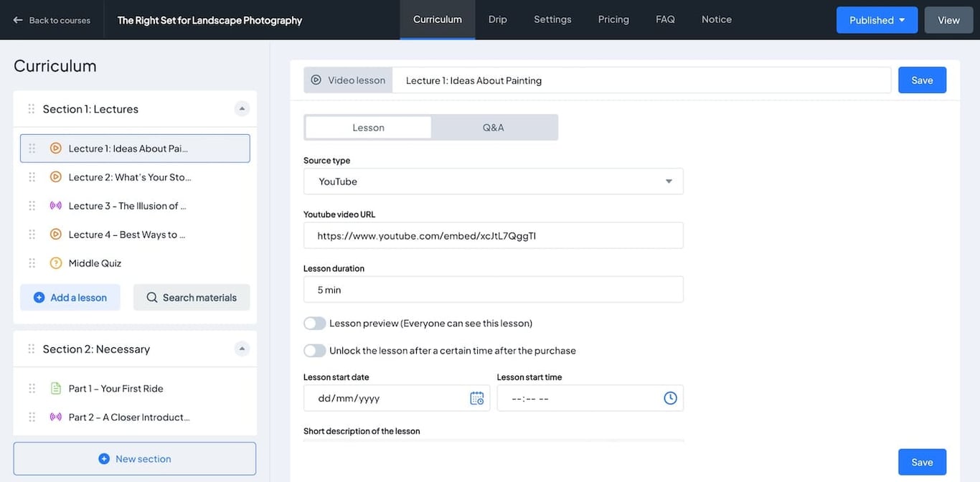Click the document icon next to Part 1

pos(56,388)
